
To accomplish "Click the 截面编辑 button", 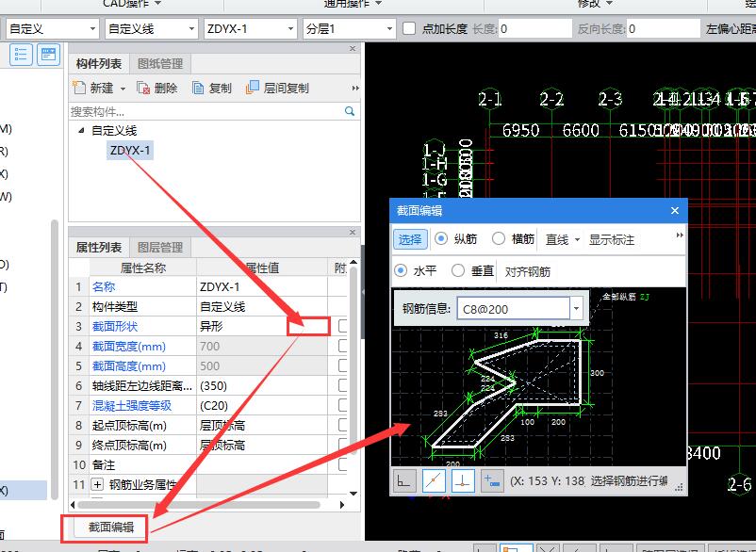I will click(x=111, y=527).
